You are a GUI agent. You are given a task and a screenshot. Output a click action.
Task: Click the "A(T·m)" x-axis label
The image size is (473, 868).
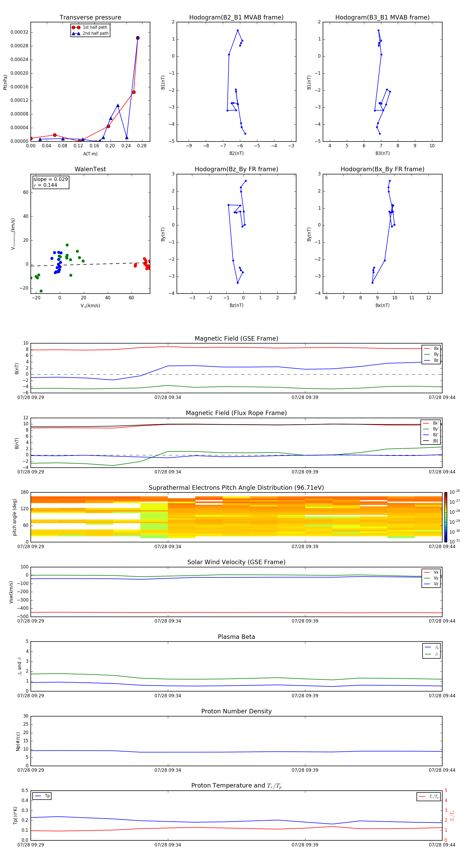[x=90, y=154]
